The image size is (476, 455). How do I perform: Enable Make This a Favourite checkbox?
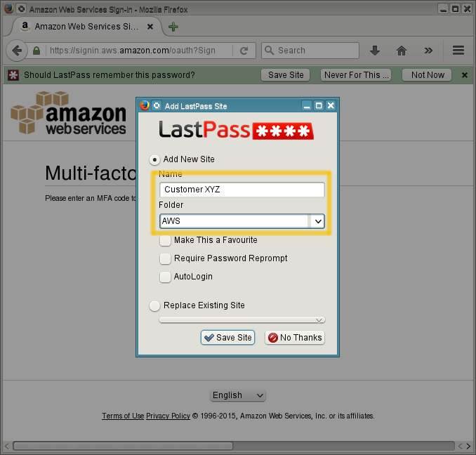[165, 240]
